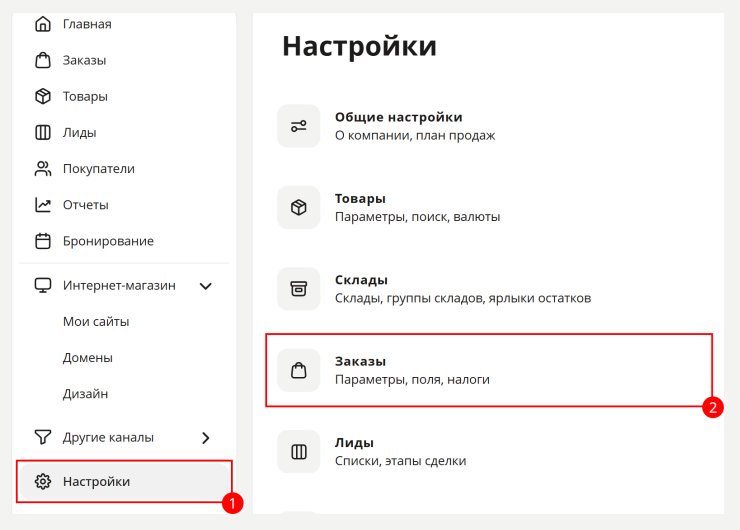The width and height of the screenshot is (740, 530).
Task: Click the people icon beside Покупатели
Action: [x=43, y=168]
